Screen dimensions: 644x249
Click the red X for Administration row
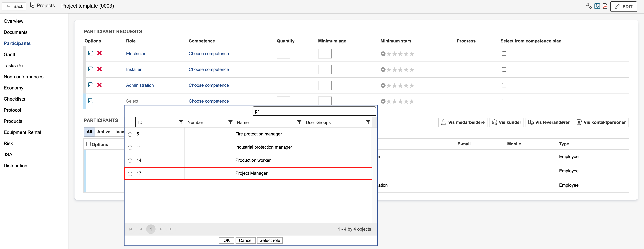(x=99, y=85)
